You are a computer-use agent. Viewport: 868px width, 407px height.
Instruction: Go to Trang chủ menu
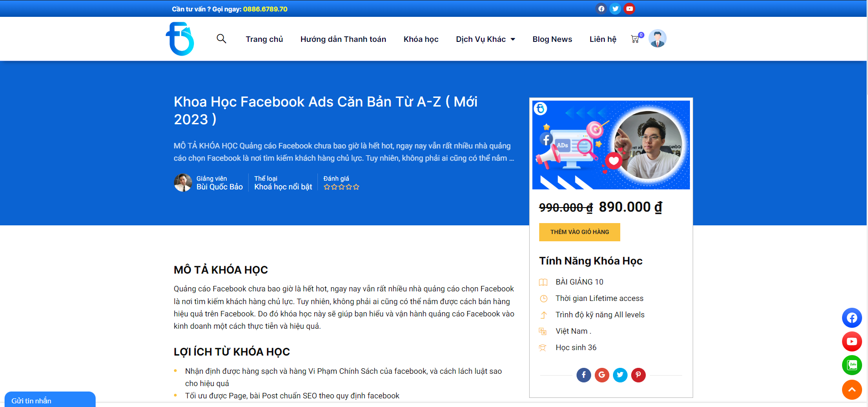(264, 39)
